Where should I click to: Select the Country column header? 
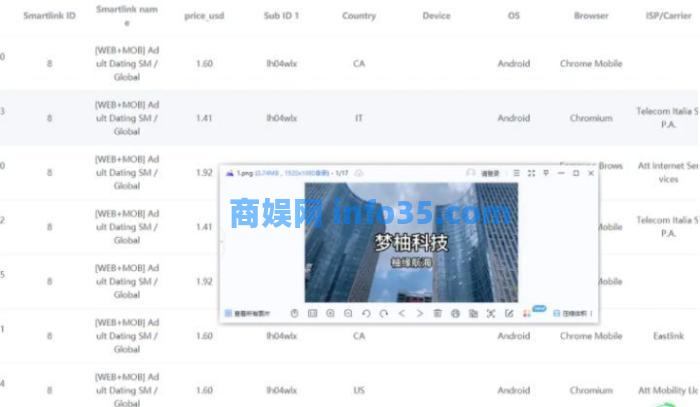(358, 16)
